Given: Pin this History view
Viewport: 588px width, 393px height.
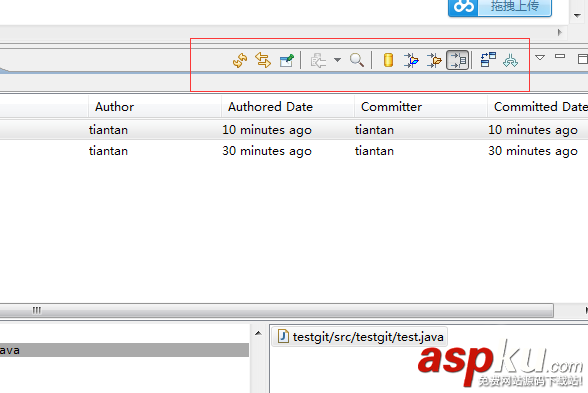Looking at the screenshot, I should point(287,60).
